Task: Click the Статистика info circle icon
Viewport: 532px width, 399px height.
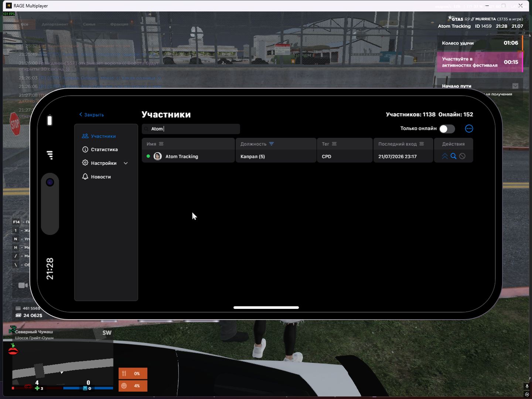Action: pos(85,150)
